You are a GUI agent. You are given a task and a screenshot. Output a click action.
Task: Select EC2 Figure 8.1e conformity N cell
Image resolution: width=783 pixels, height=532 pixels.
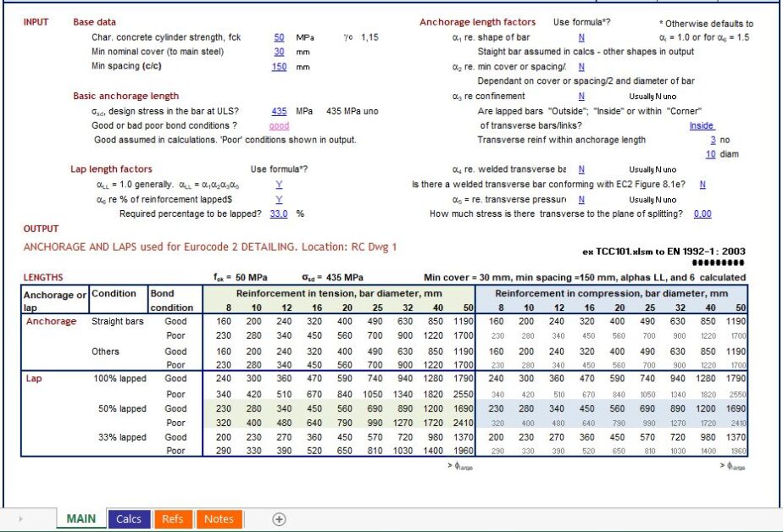pyautogui.click(x=702, y=185)
